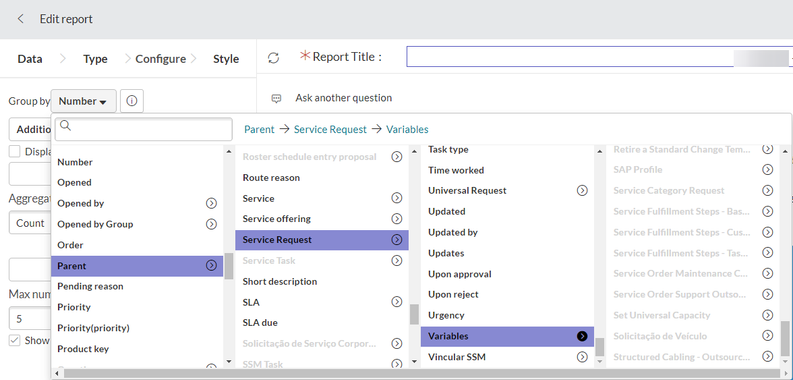The image size is (793, 380).
Task: Expand the Parent field arrow
Action: pos(211,266)
